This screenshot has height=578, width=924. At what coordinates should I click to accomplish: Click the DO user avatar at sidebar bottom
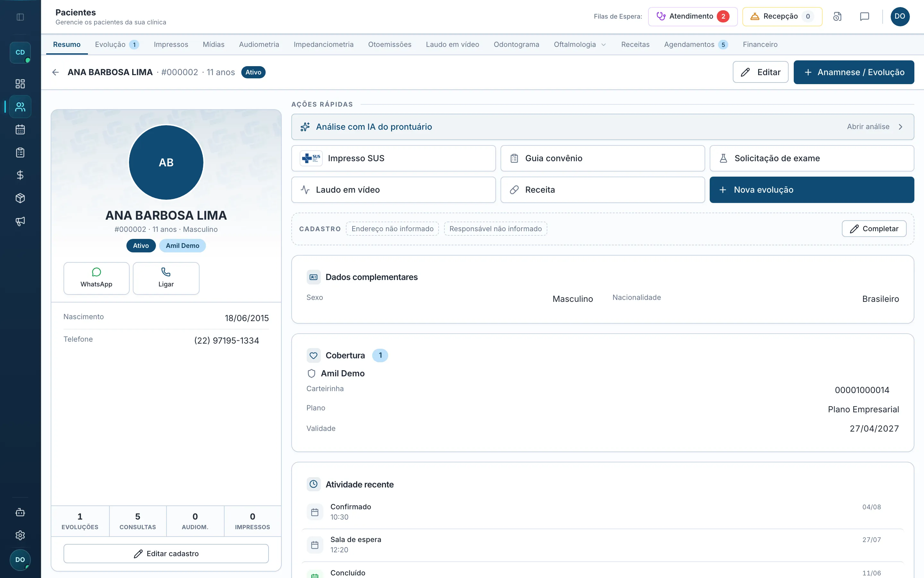(x=20, y=560)
